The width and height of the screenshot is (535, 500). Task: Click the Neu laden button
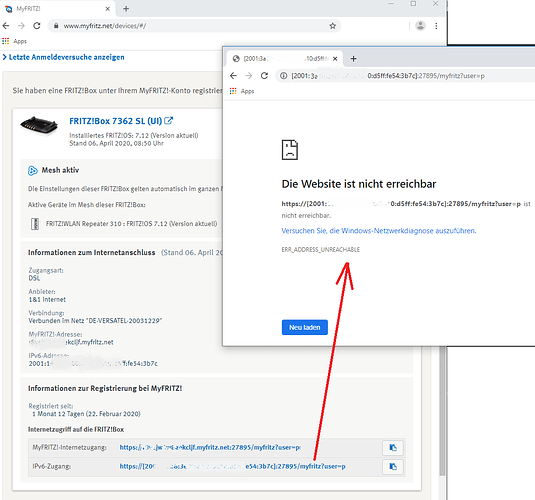305,327
